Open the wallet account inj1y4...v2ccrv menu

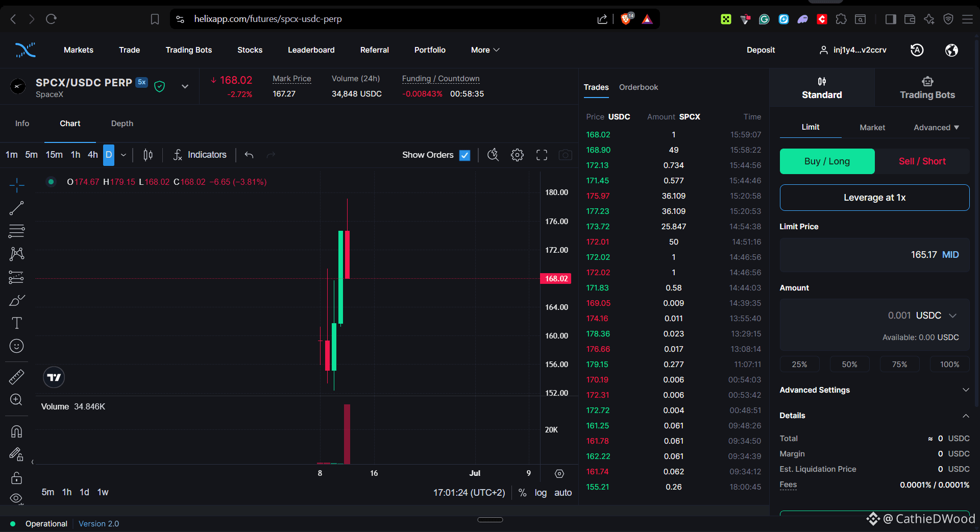pyautogui.click(x=853, y=50)
